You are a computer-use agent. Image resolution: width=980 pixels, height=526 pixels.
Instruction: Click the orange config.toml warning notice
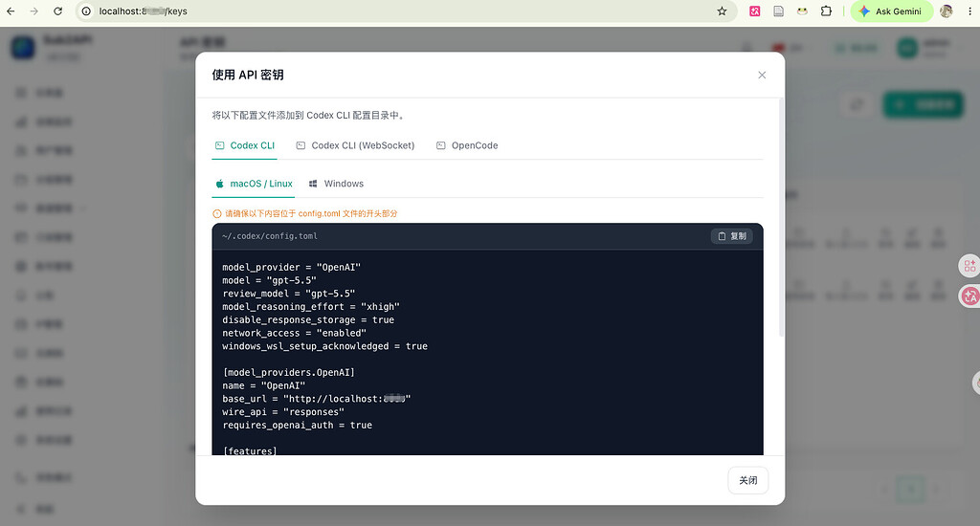(x=305, y=213)
